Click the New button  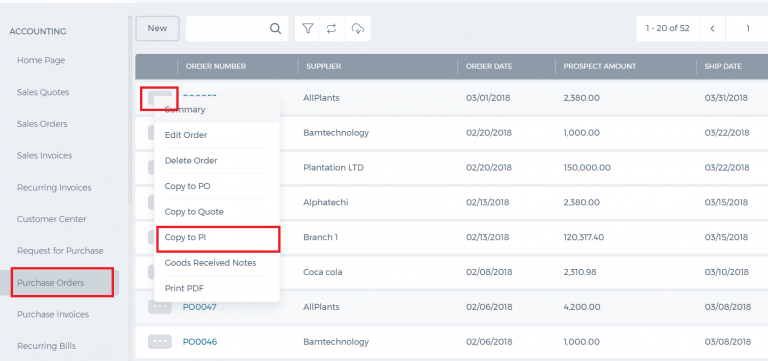(x=157, y=28)
